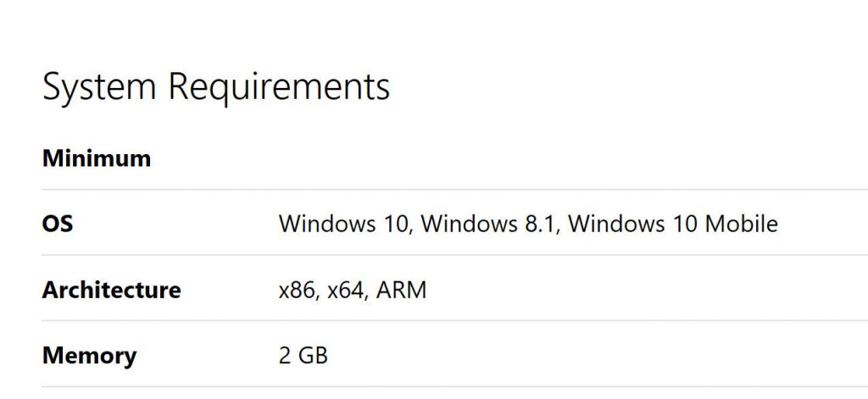The height and width of the screenshot is (399, 868).
Task: Click "Windows 10 Mobile" in the OS row
Action: [673, 224]
